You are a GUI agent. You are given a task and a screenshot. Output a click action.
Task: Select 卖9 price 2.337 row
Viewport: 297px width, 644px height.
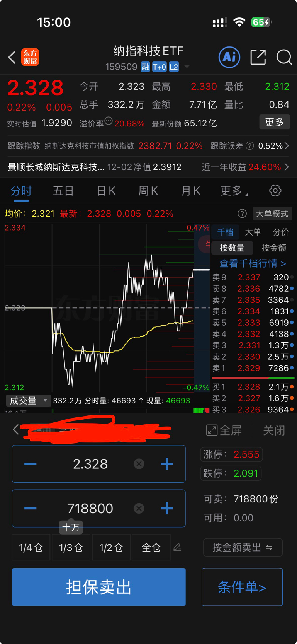coord(253,277)
